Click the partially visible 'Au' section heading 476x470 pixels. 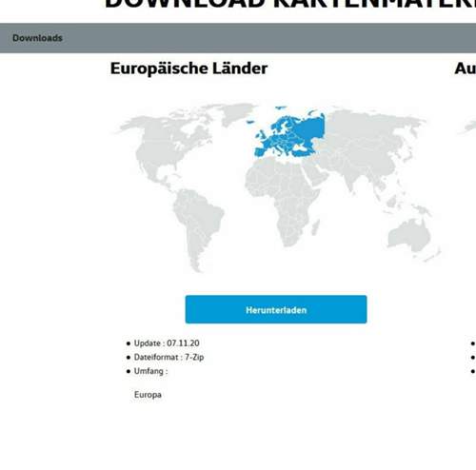466,69
